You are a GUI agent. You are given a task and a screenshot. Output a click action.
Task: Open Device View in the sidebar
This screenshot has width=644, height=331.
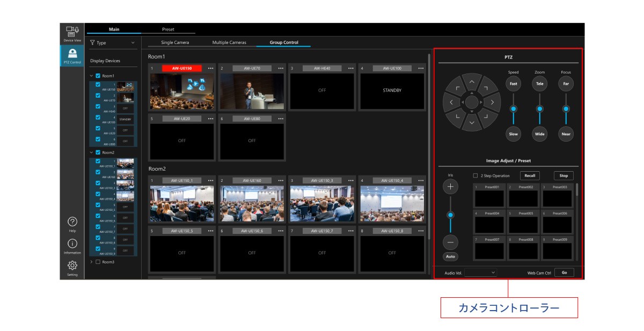coord(72,33)
